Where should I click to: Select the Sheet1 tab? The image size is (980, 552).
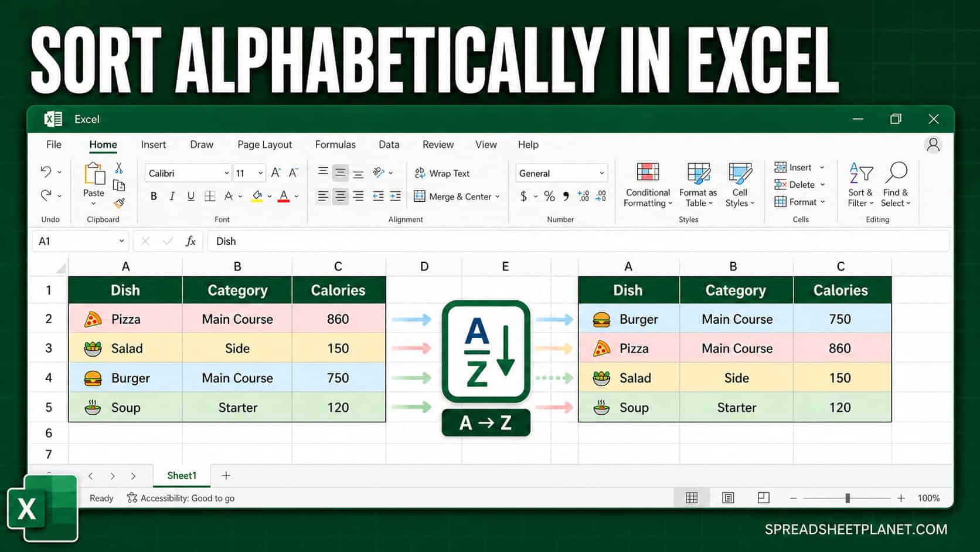(182, 476)
